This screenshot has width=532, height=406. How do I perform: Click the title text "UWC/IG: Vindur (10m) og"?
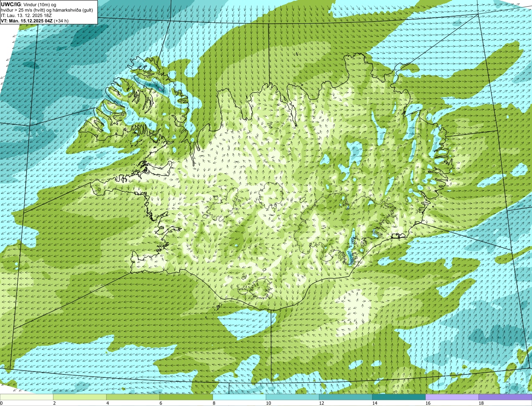point(28,4)
